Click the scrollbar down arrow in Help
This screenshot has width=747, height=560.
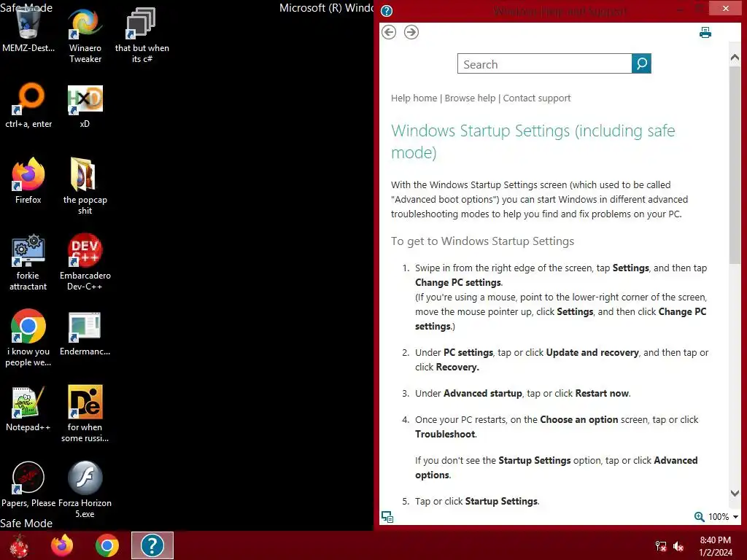[x=735, y=494]
